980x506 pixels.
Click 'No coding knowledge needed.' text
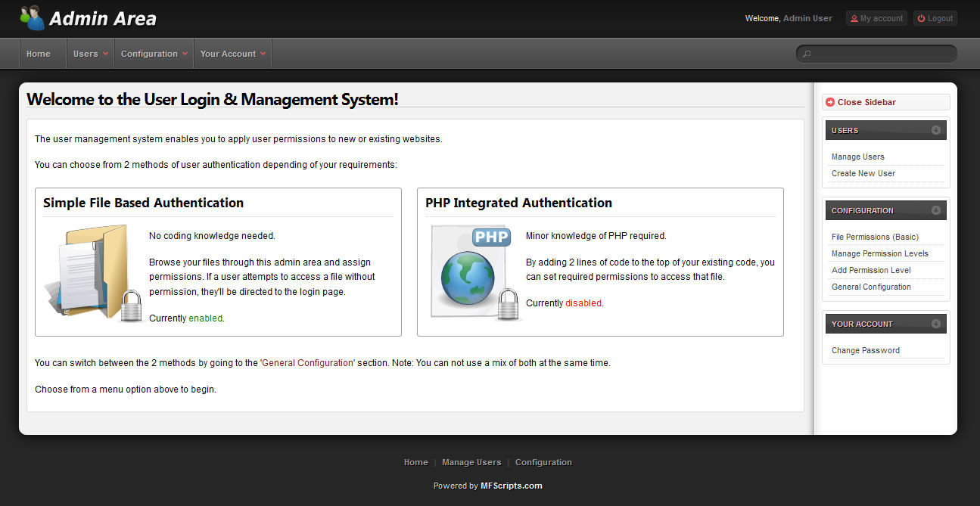[x=212, y=236]
